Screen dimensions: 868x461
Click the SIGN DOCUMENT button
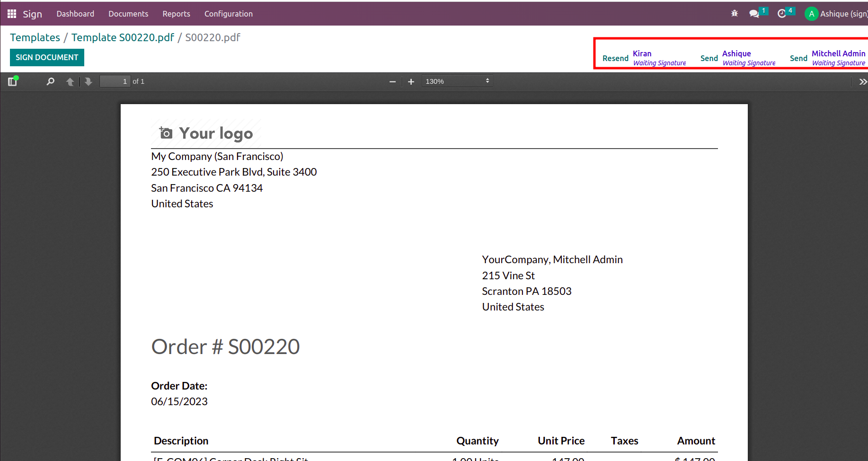click(x=47, y=57)
